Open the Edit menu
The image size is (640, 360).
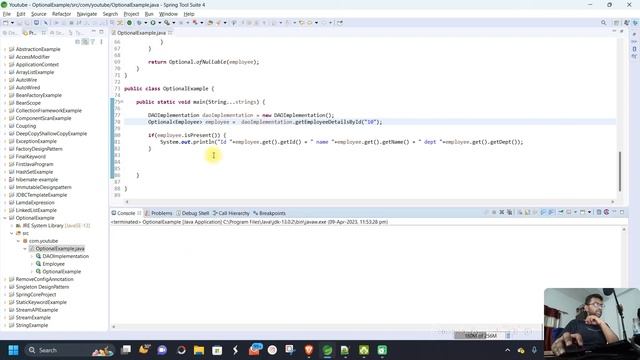pyautogui.click(x=20, y=14)
